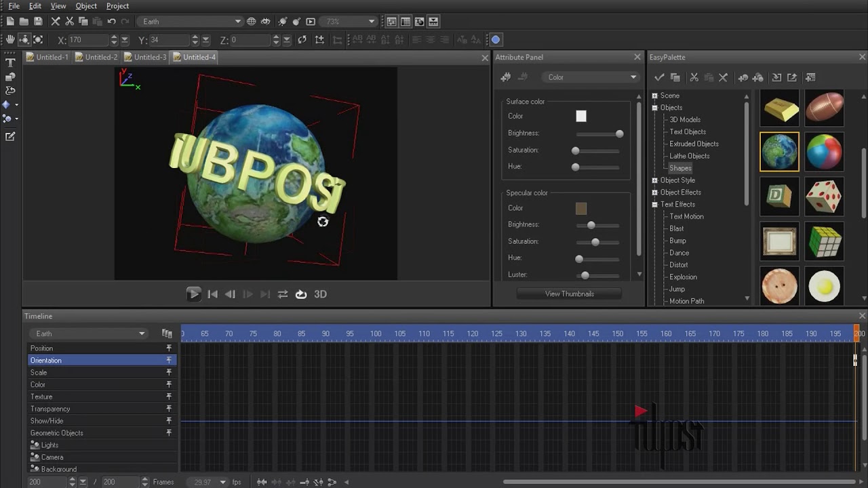Click the View Thumbnails button
This screenshot has height=488, width=868.
(x=570, y=294)
